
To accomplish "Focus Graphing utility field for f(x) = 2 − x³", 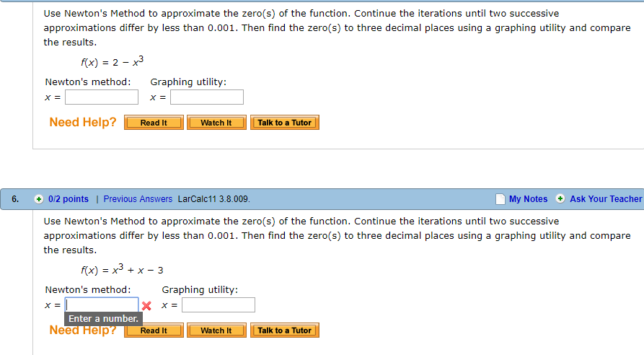I will click(206, 97).
